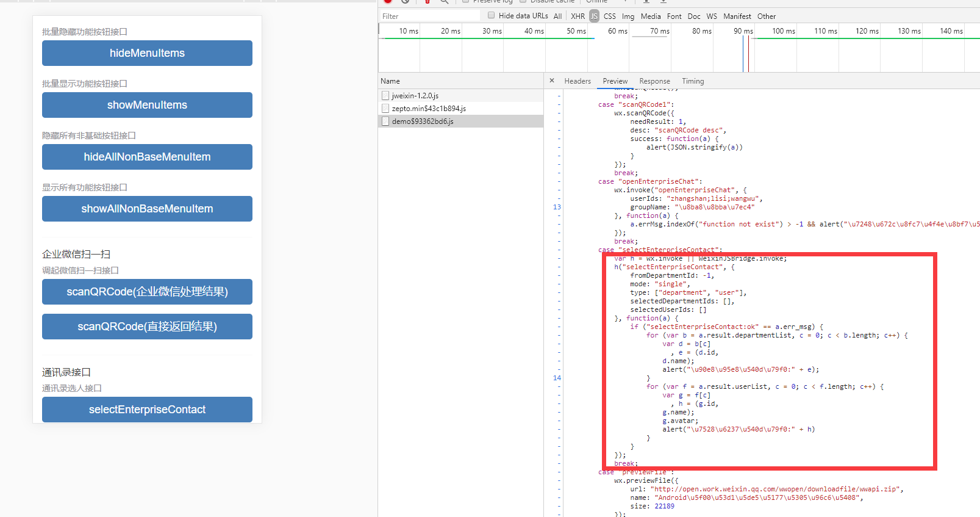Viewport: 980px width, 517px height.
Task: Switch to the Timing tab
Action: [692, 81]
